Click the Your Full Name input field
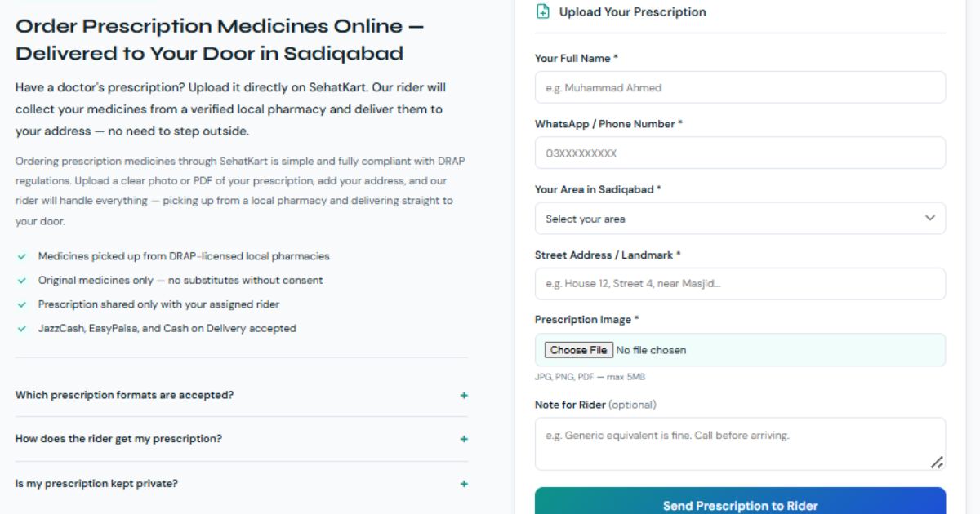This screenshot has width=980, height=514. pyautogui.click(x=740, y=87)
